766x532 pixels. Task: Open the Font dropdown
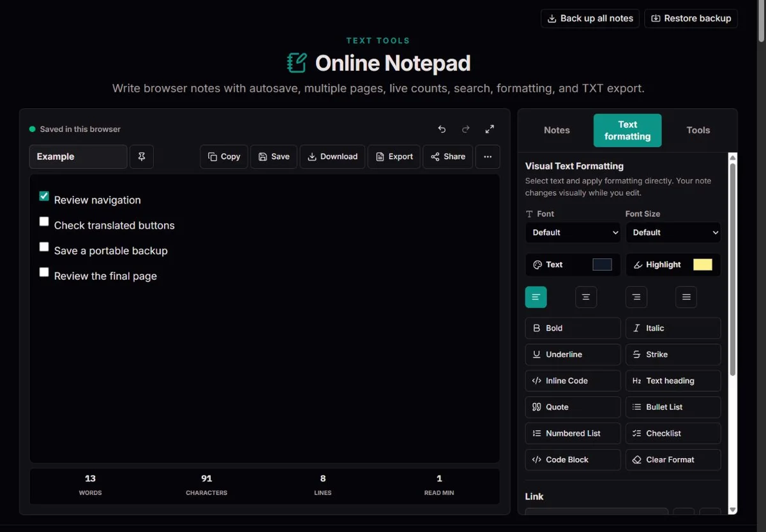click(x=573, y=232)
